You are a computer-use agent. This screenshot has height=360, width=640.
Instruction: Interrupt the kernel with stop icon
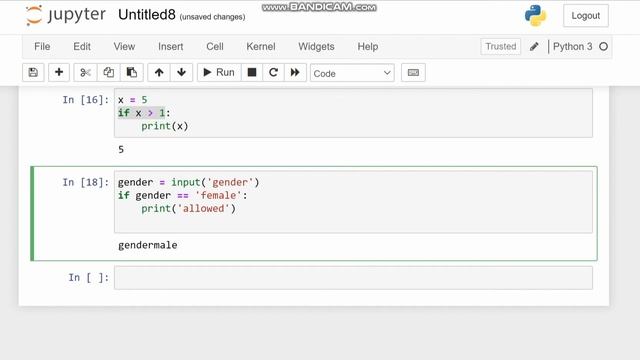252,73
